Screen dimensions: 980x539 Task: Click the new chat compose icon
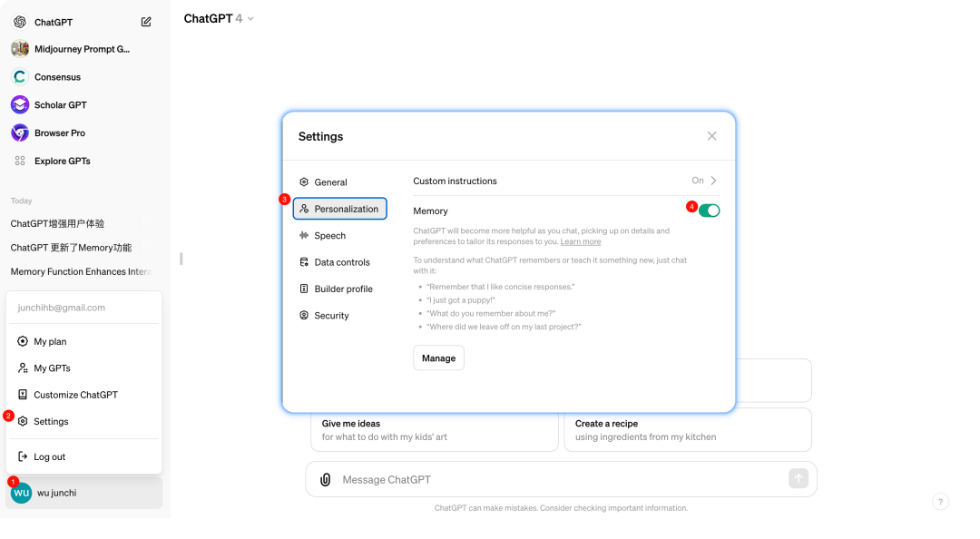click(146, 22)
